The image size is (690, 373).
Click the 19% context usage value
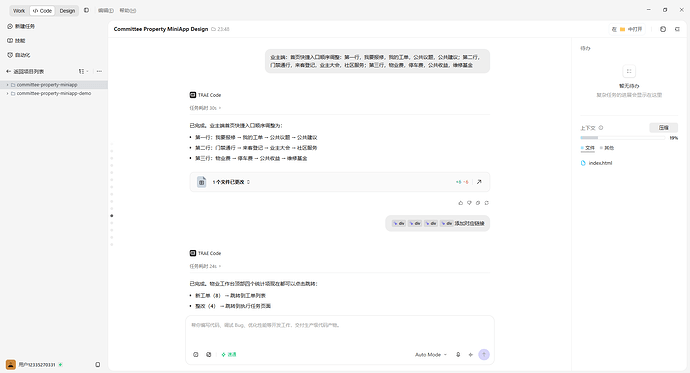[x=674, y=138]
